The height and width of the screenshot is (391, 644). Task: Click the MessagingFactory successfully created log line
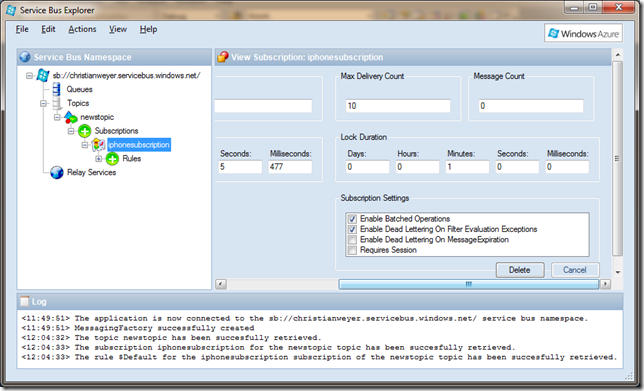point(138,328)
